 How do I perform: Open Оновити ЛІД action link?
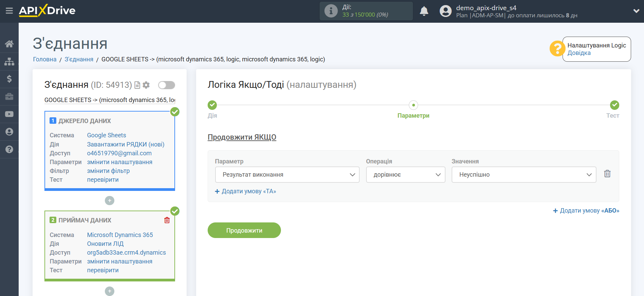tap(105, 244)
